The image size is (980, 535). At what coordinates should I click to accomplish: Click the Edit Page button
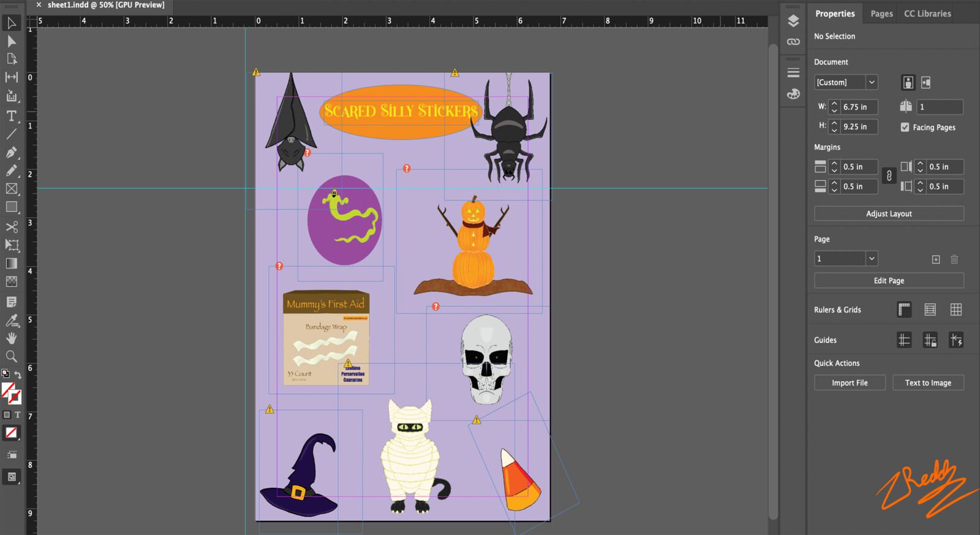coord(889,281)
